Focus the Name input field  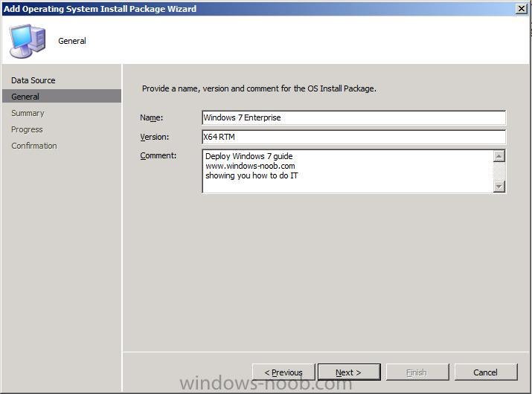click(x=354, y=117)
